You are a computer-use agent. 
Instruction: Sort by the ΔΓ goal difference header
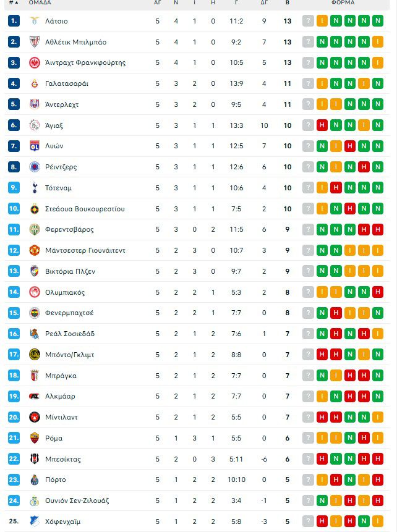coord(264,2)
